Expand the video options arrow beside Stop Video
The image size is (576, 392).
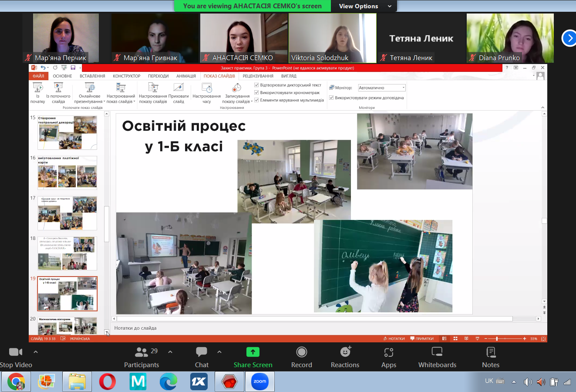(36, 352)
